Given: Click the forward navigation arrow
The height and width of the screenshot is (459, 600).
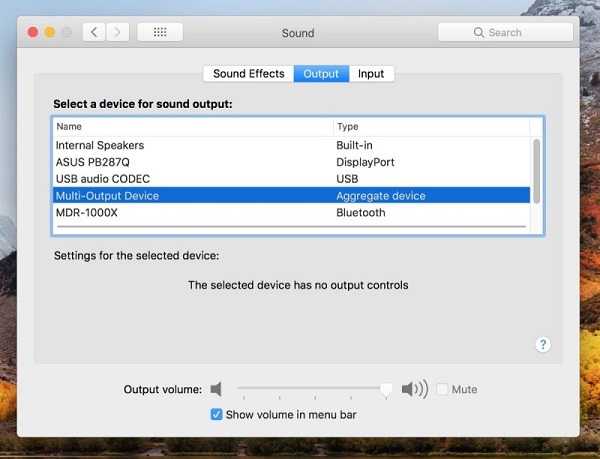Looking at the screenshot, I should click(x=117, y=33).
